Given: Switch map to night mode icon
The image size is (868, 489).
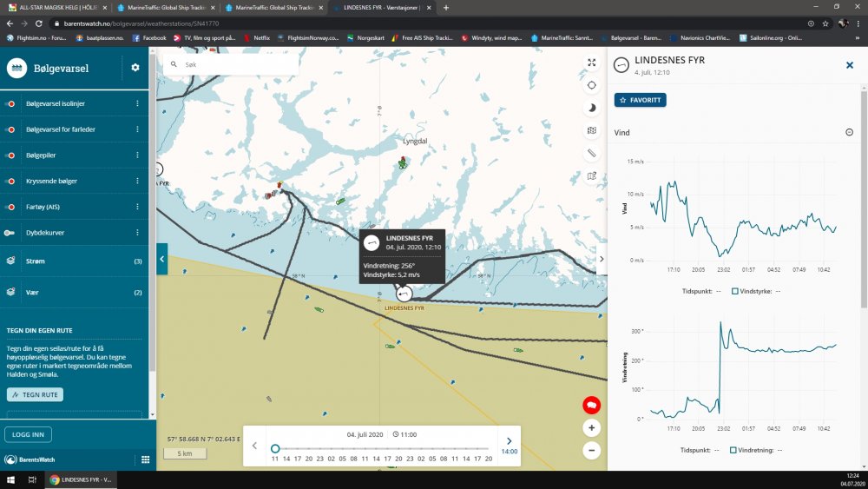Looking at the screenshot, I should tap(592, 108).
